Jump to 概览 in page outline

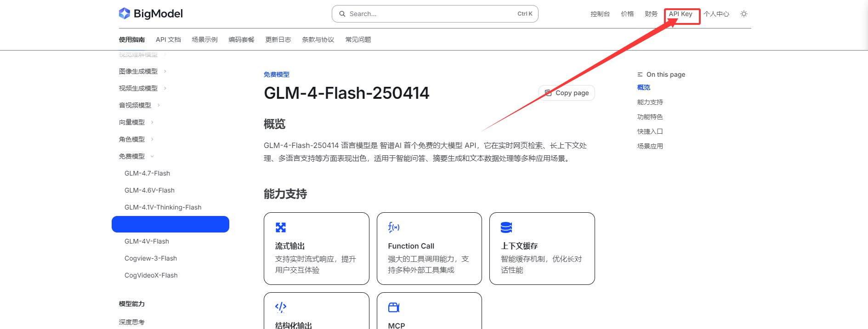[644, 87]
